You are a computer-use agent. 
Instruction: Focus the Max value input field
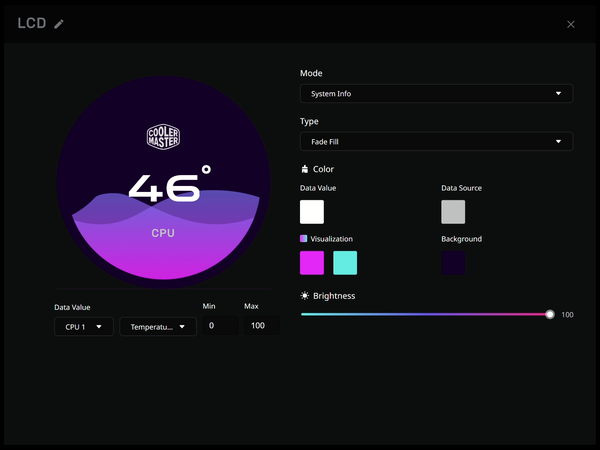click(x=262, y=326)
